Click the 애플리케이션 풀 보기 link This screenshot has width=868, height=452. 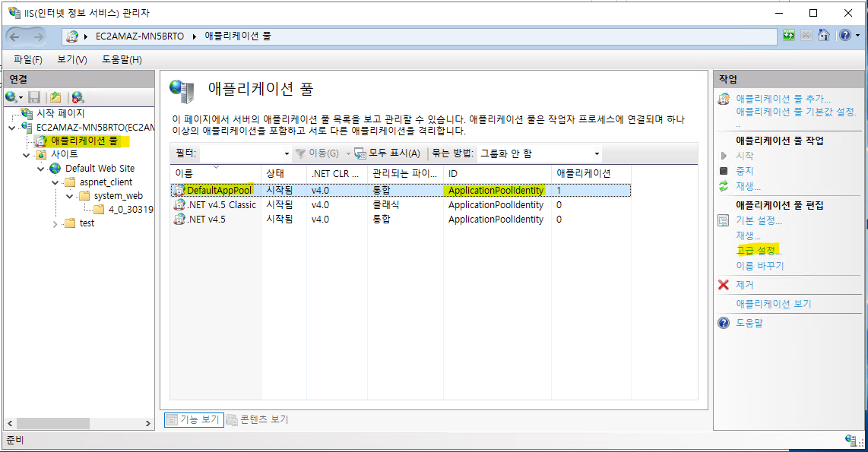point(773,304)
